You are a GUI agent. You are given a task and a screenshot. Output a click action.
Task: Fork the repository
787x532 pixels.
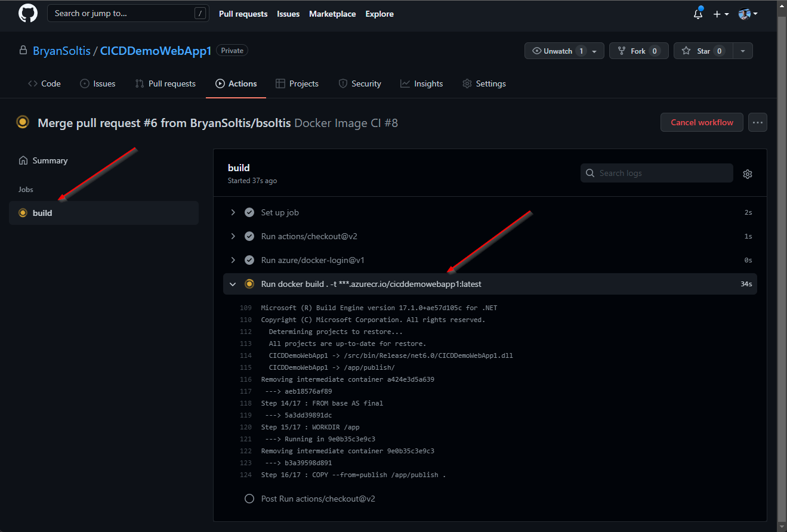638,51
